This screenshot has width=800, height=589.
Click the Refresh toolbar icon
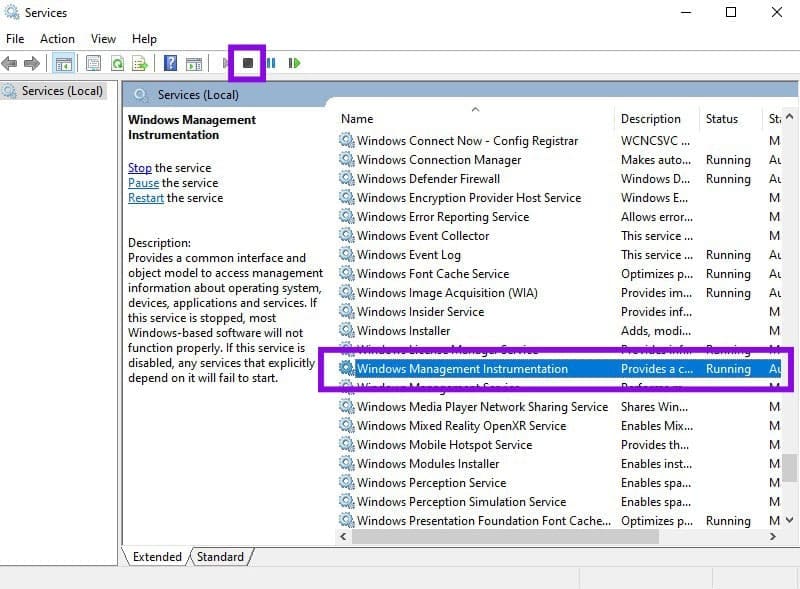[117, 63]
